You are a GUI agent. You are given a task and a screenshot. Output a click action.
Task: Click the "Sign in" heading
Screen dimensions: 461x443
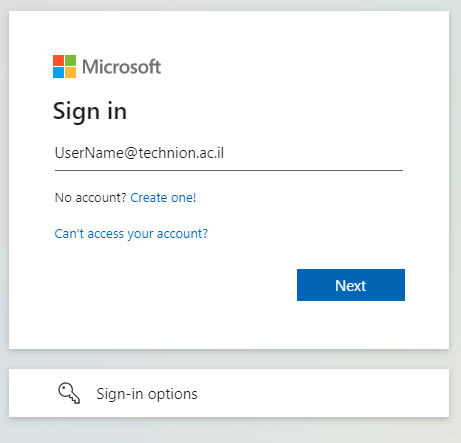coord(90,111)
